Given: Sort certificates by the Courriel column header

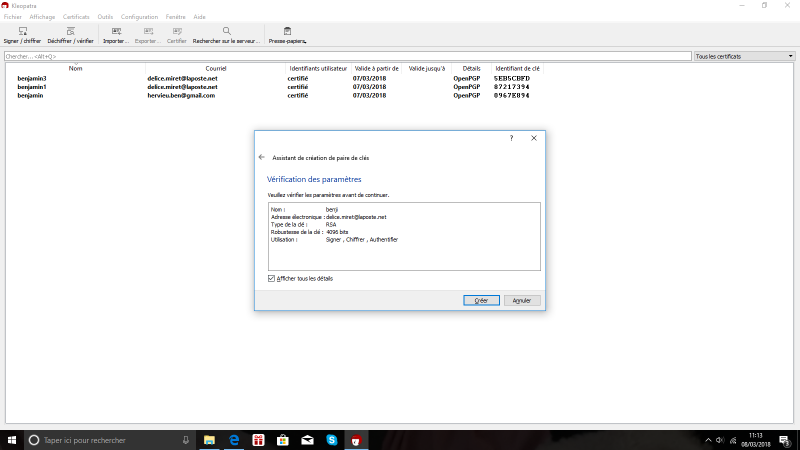Looking at the screenshot, I should click(x=216, y=68).
